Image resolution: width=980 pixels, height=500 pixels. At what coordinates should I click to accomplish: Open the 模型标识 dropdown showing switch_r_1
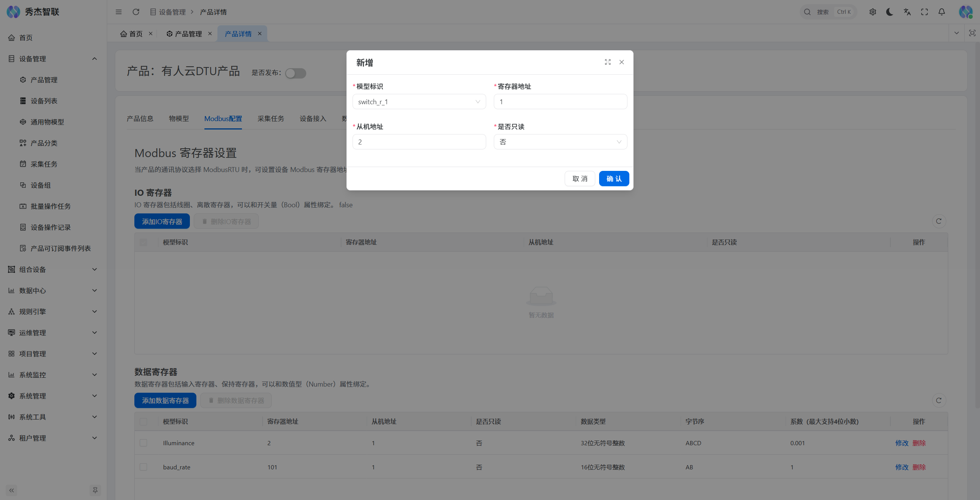(x=419, y=102)
